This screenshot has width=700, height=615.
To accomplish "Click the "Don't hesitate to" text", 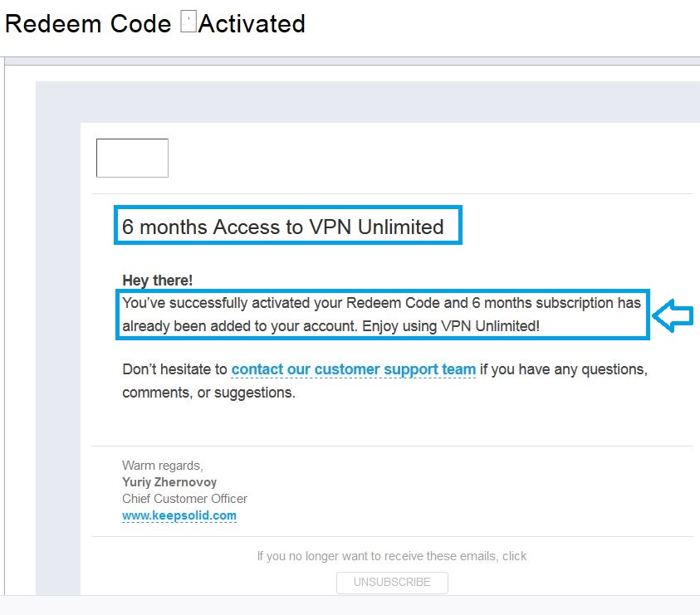I will click(174, 369).
